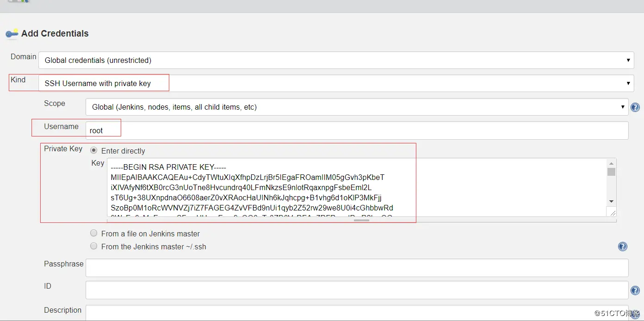Open the Kind dropdown

click(x=336, y=83)
